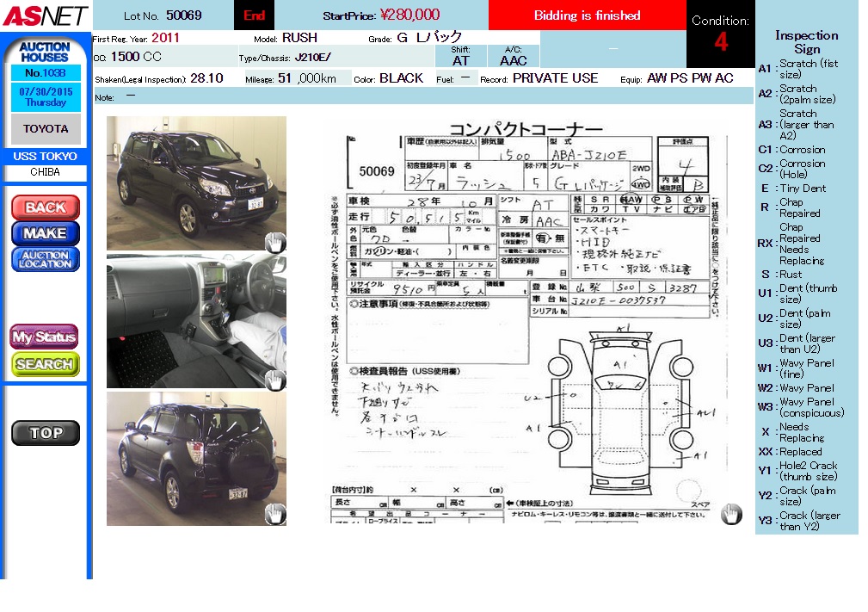Select the TOYOTA make entry
Image resolution: width=868 pixels, height=612 pixels.
tap(46, 129)
